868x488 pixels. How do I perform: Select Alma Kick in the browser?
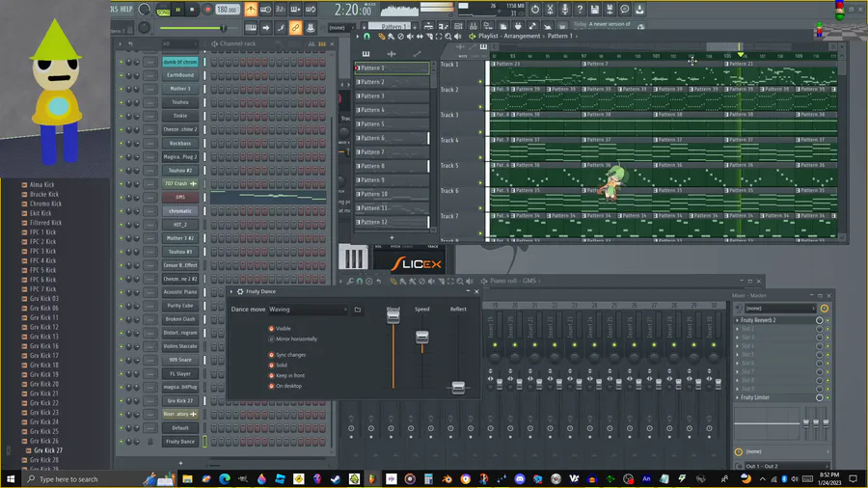click(41, 185)
